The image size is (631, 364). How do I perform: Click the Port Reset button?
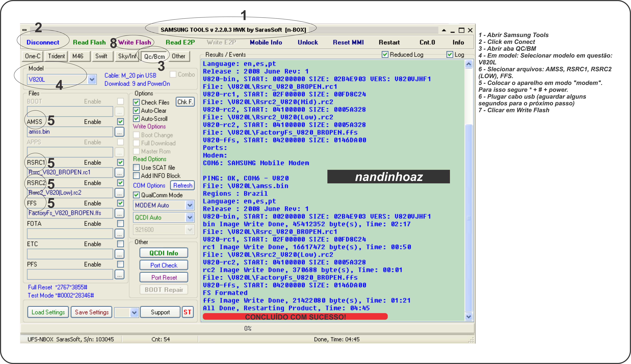pos(164,277)
